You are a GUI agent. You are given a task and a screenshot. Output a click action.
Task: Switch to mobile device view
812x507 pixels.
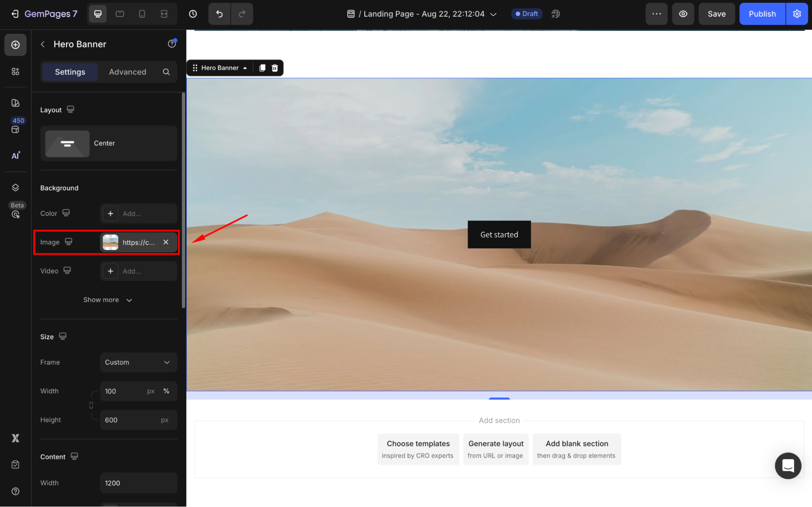point(142,14)
